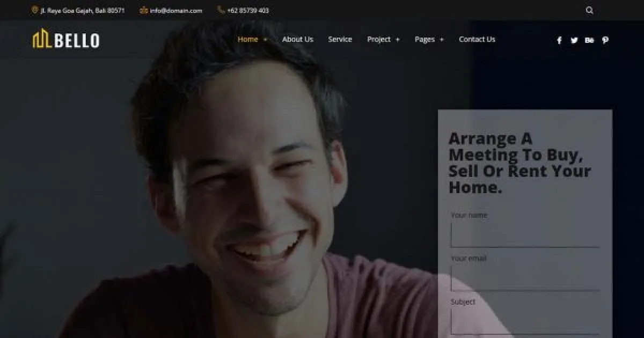
Task: Open the About Us page
Action: 298,39
